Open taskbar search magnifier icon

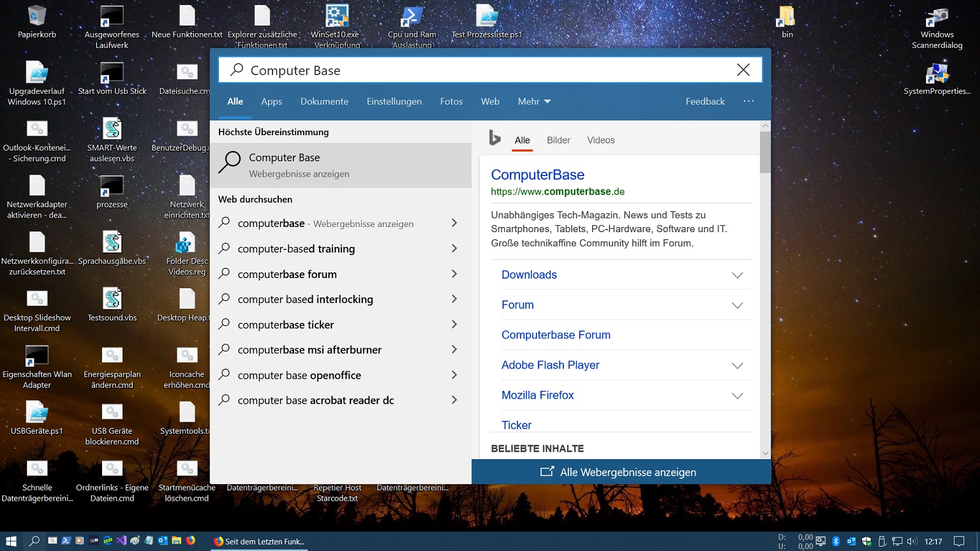[x=34, y=541]
